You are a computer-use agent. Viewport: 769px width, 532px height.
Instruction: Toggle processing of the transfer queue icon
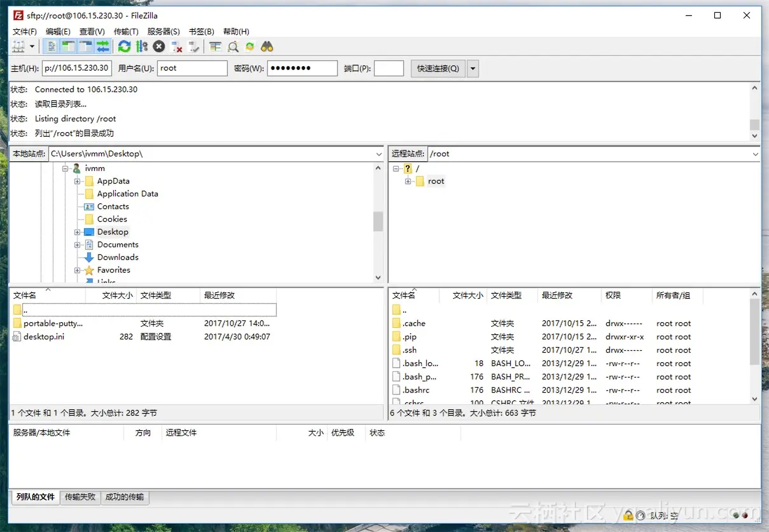coord(142,46)
